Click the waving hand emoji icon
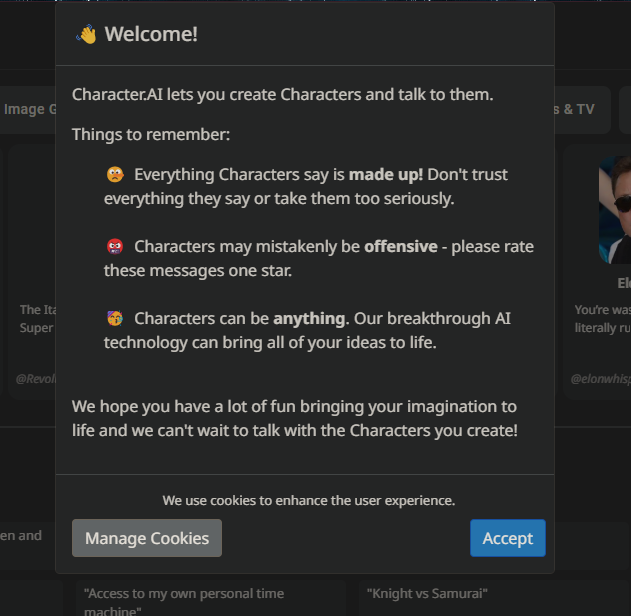631x616 pixels. click(x=86, y=34)
